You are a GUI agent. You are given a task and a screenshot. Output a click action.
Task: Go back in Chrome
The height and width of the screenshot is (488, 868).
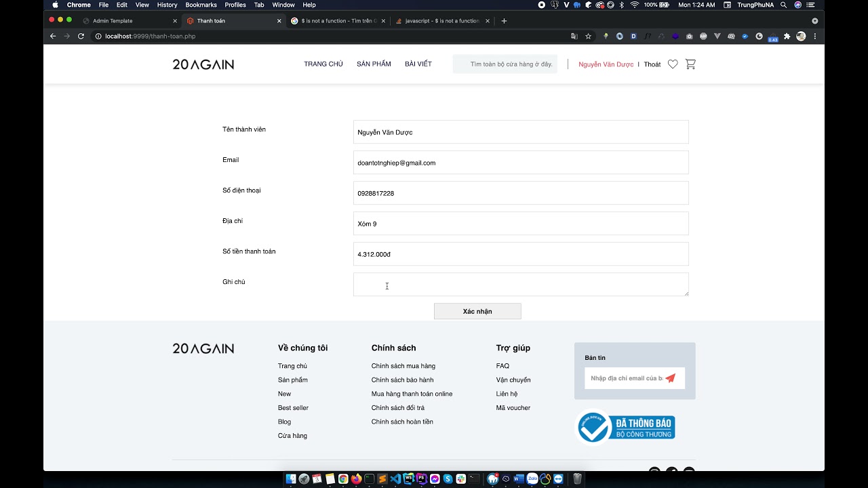tap(53, 36)
